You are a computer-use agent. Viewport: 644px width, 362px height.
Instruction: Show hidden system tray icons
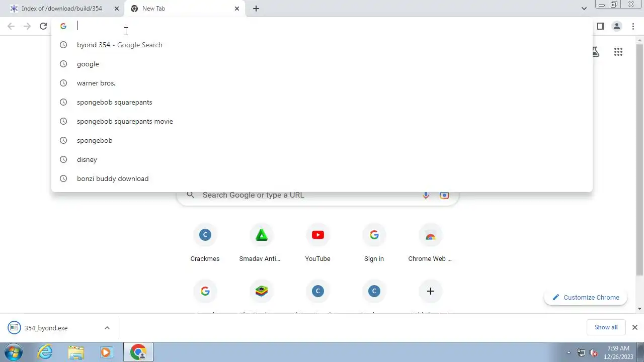(569, 352)
